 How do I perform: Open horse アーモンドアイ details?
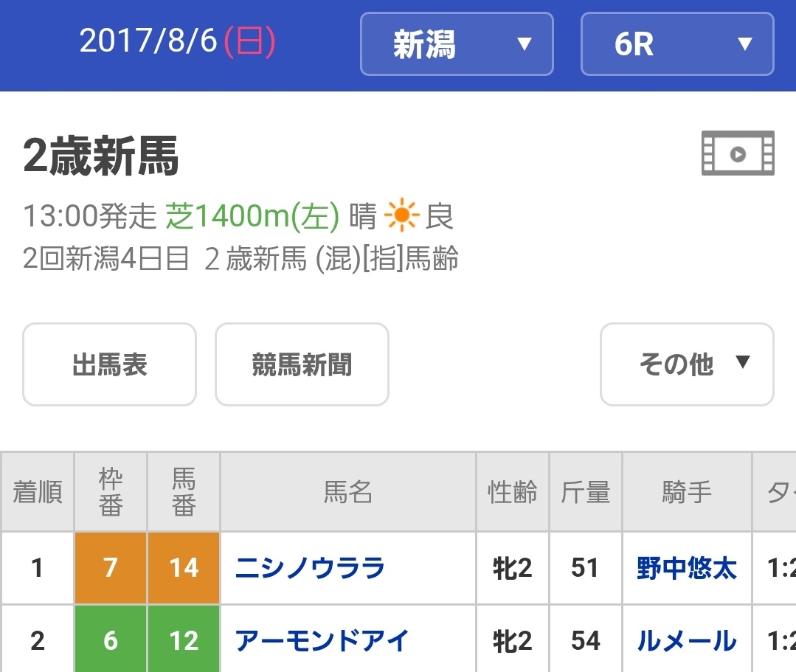[322, 640]
